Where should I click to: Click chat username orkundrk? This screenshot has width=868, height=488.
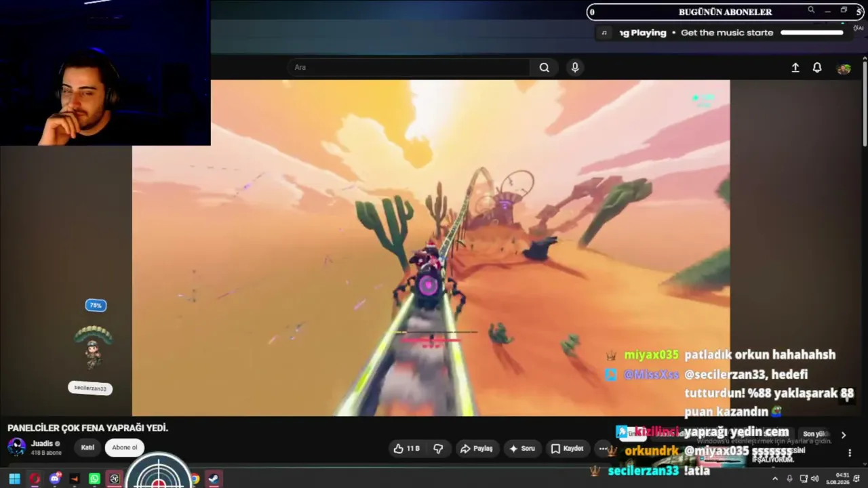(x=652, y=451)
